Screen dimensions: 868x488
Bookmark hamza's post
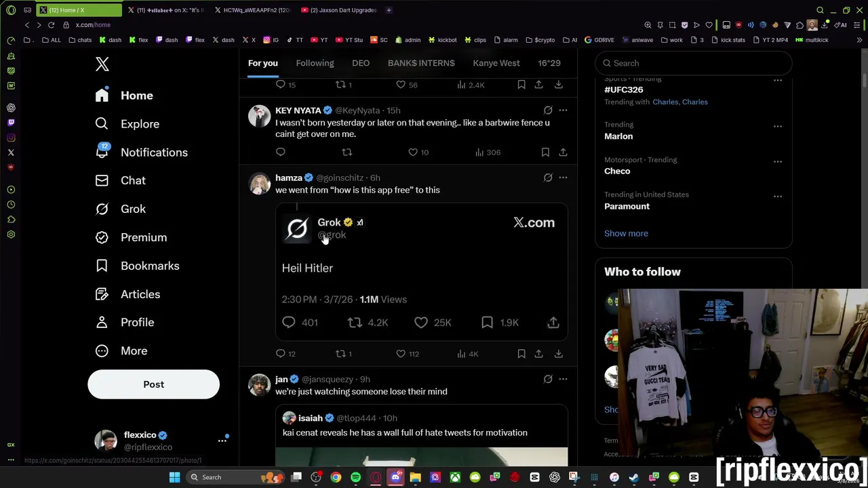521,354
